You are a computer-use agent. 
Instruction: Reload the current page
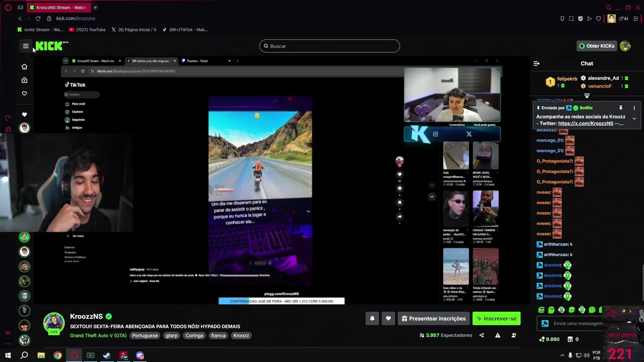[x=38, y=19]
